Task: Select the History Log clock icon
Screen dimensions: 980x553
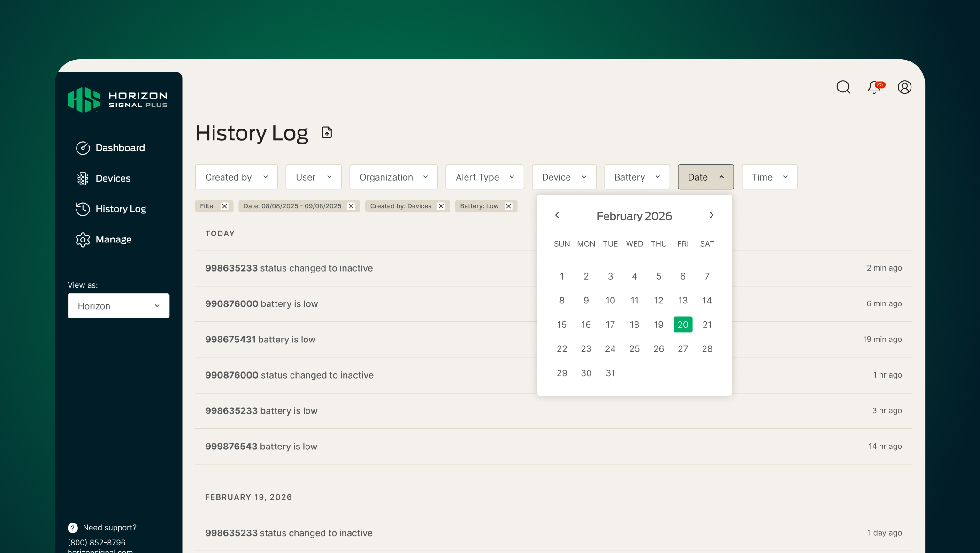Action: pos(83,209)
